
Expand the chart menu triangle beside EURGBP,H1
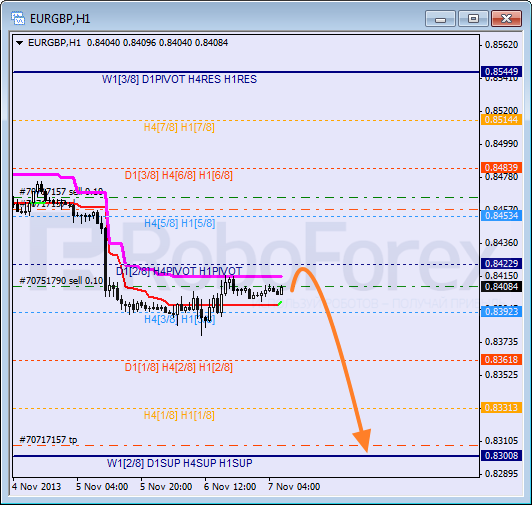[20, 43]
